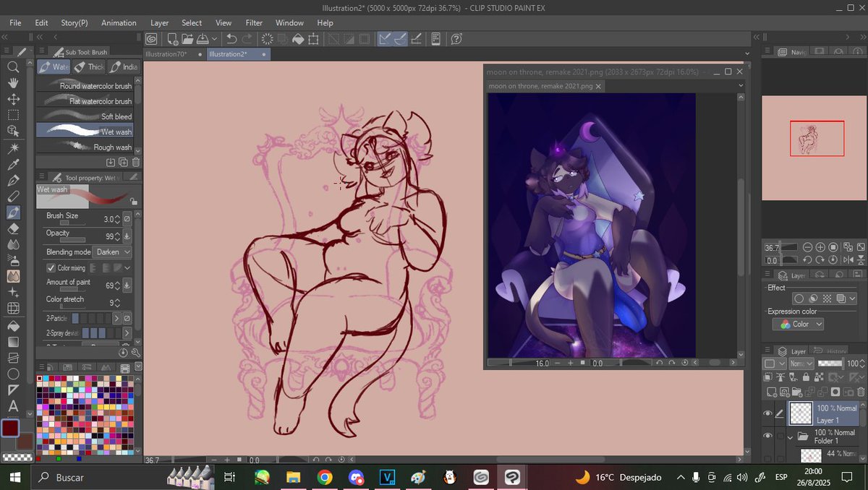Viewport: 868px width, 490px height.
Task: Select Soft bleed brush
Action: [85, 116]
